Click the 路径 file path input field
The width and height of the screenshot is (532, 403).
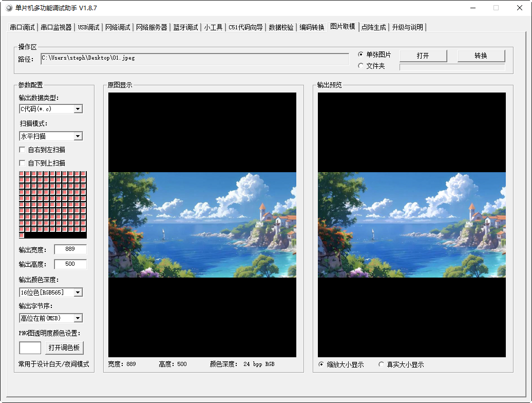[x=195, y=59]
